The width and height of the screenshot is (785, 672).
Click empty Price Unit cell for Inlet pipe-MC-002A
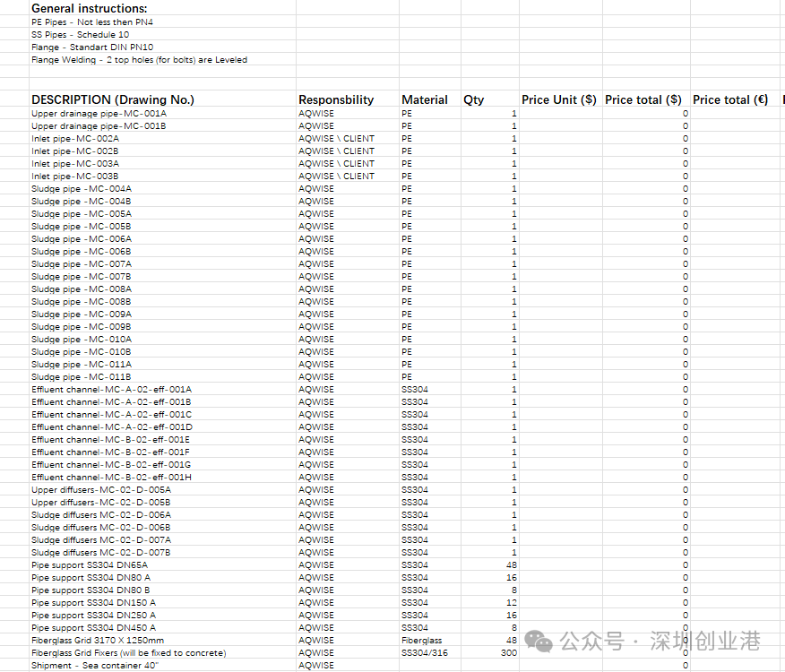coord(561,138)
